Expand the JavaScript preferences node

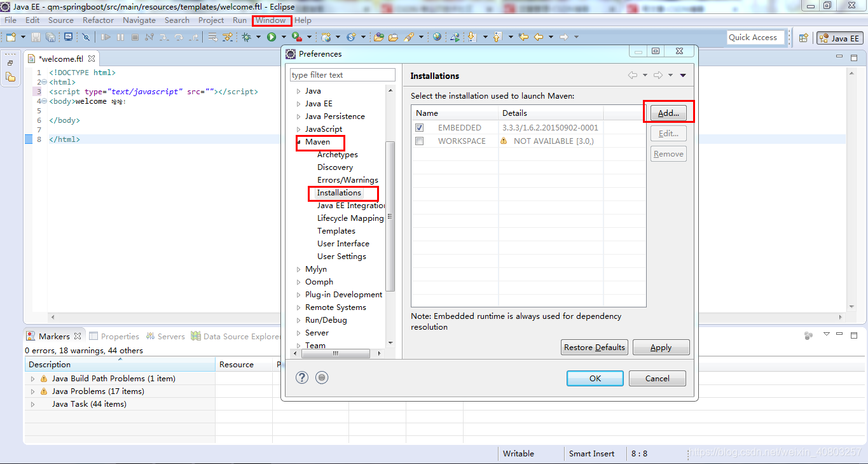[x=298, y=129]
